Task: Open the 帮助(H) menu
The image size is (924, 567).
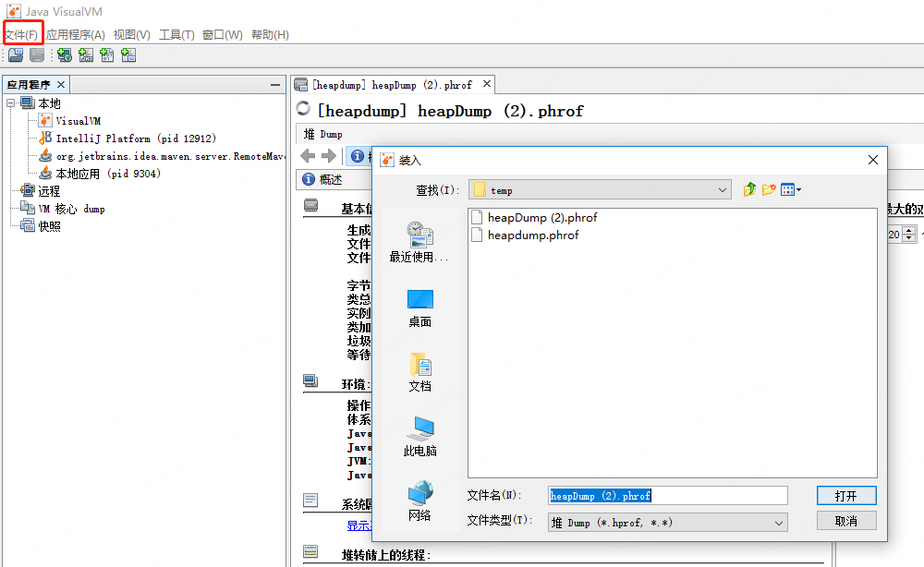Action: pos(270,35)
